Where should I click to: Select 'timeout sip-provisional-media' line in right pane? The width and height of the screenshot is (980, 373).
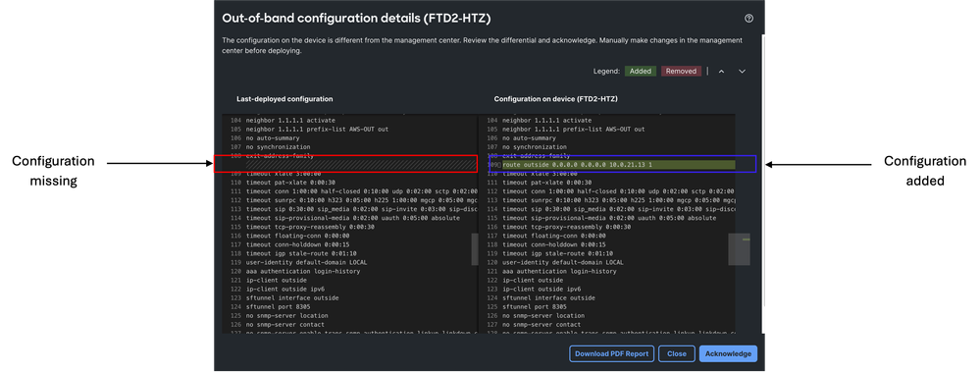point(609,218)
